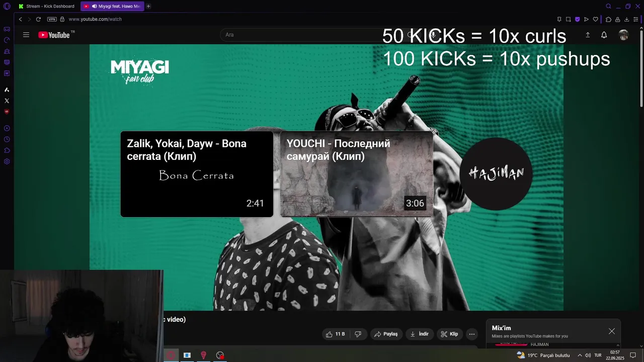Open My Flow send icon in toolbar
The image size is (644, 362).
[x=586, y=19]
